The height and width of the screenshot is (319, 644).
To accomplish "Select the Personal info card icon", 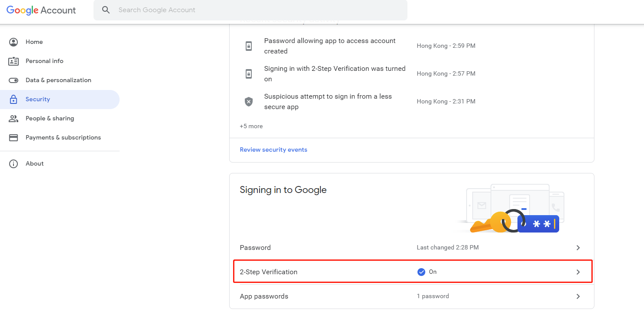I will click(13, 61).
